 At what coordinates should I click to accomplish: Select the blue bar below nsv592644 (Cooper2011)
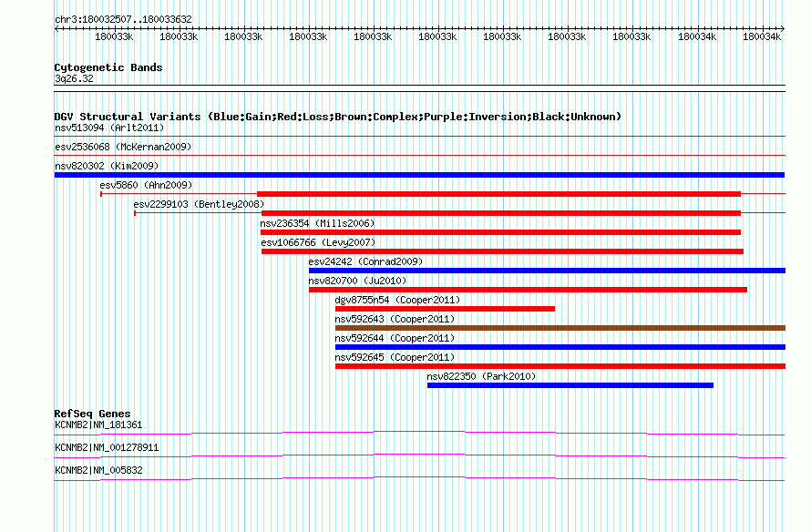560,347
